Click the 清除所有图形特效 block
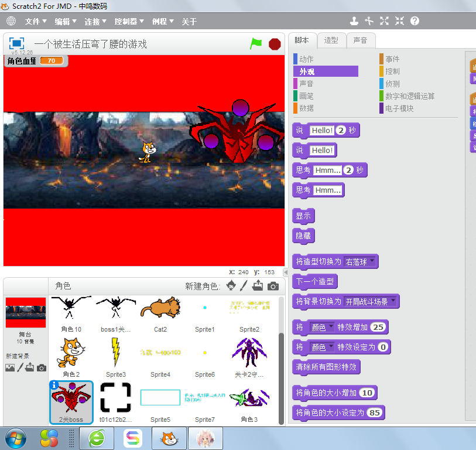 [x=326, y=367]
